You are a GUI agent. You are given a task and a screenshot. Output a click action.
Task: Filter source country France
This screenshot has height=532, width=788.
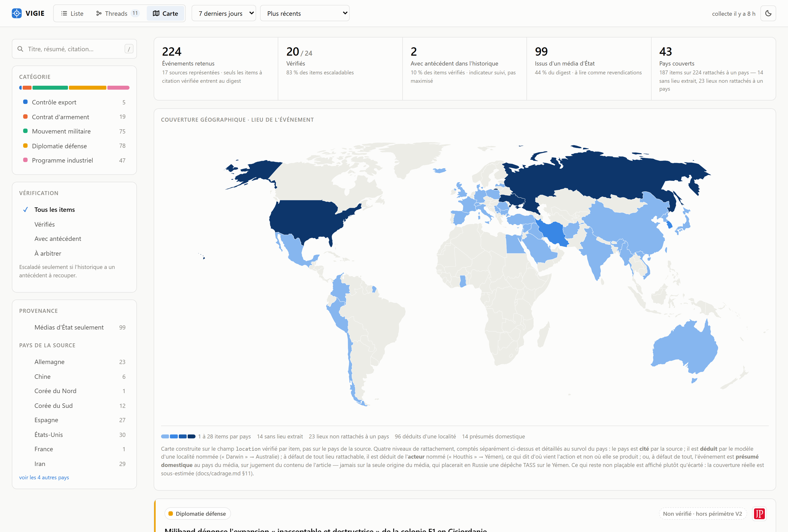coord(74,449)
